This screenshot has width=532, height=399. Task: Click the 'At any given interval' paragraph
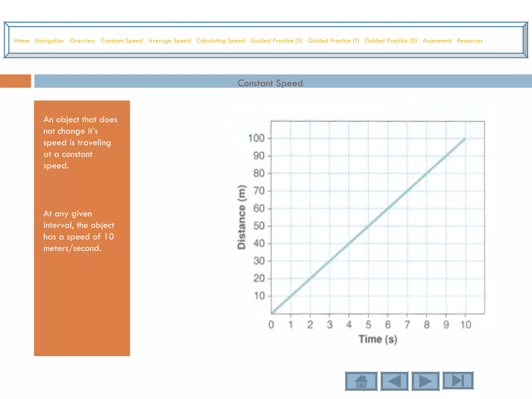[x=79, y=231]
